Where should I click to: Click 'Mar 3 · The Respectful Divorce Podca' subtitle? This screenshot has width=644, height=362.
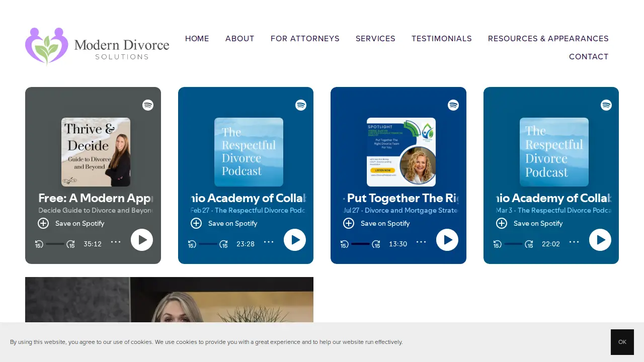click(554, 211)
